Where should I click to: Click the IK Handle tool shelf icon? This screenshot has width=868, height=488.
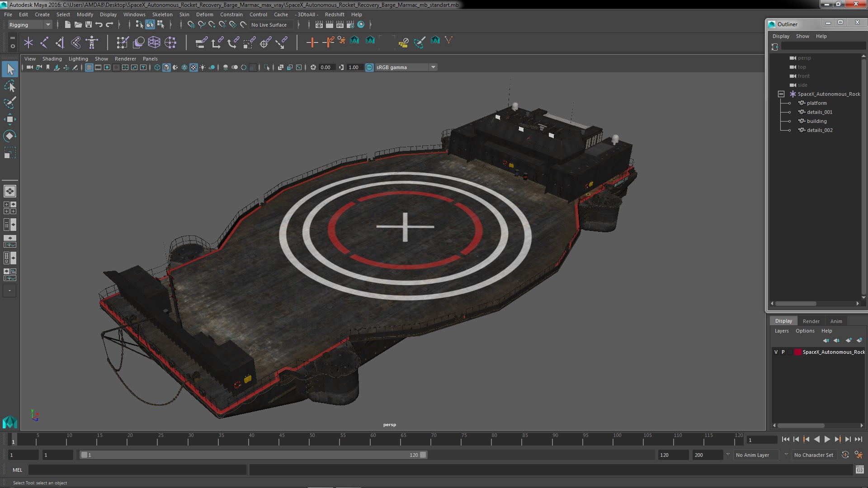click(60, 42)
